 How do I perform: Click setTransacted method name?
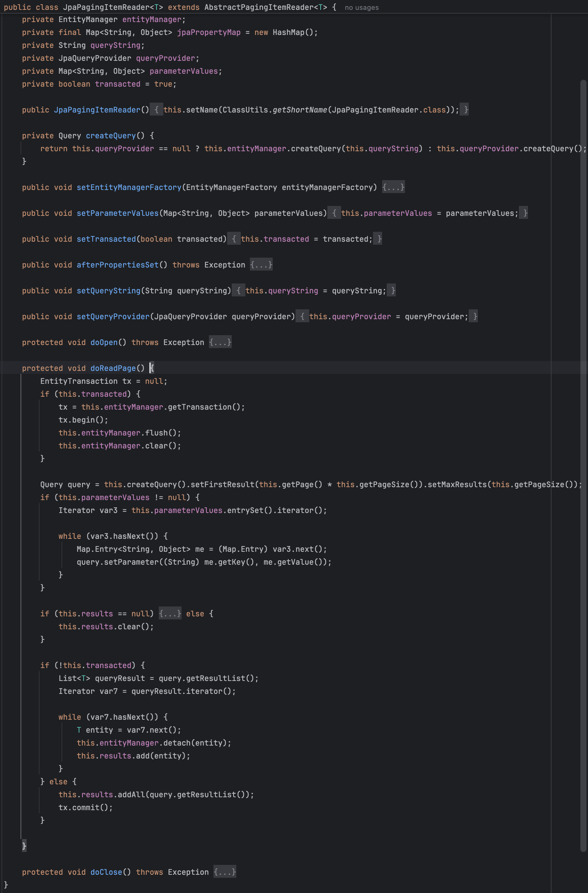pyautogui.click(x=106, y=239)
